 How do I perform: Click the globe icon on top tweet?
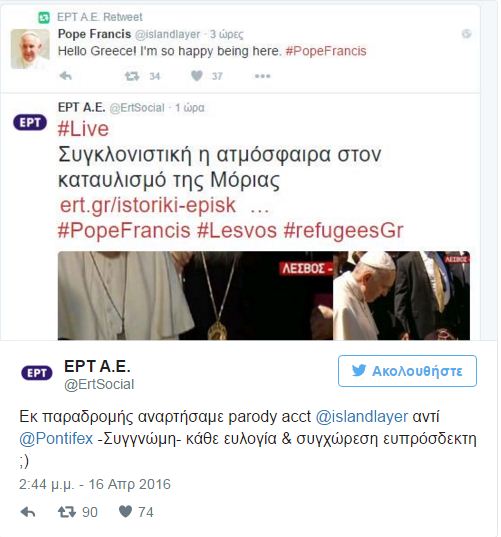coord(466,34)
